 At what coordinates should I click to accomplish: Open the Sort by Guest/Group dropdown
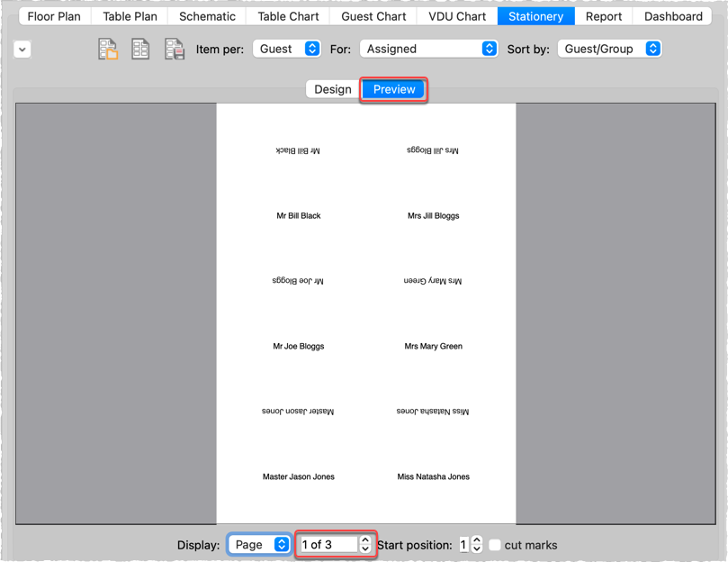click(609, 49)
